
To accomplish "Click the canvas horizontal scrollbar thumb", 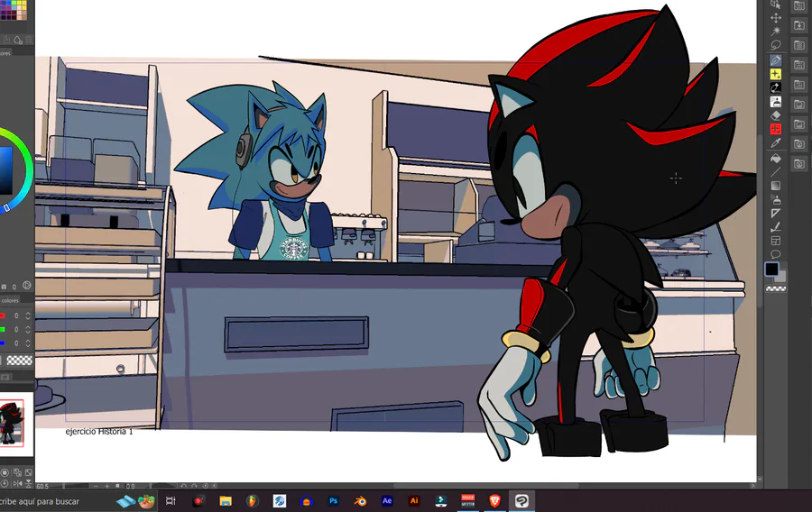I will pos(485,486).
